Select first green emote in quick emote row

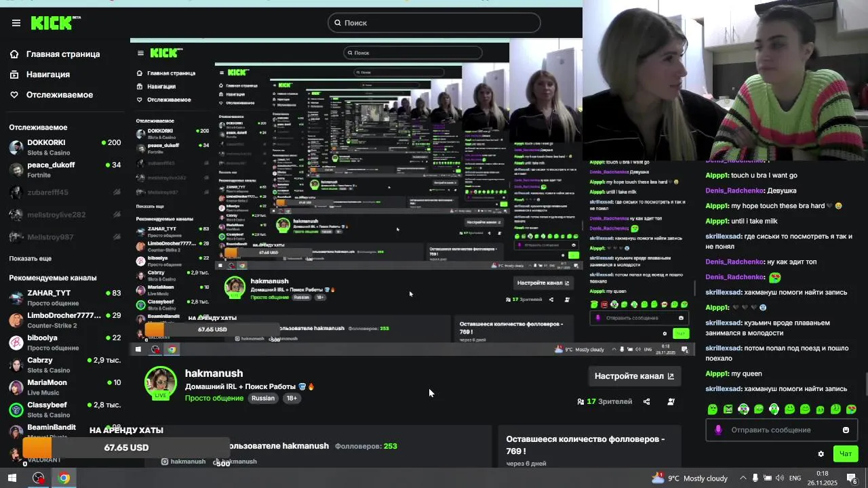[x=712, y=409]
